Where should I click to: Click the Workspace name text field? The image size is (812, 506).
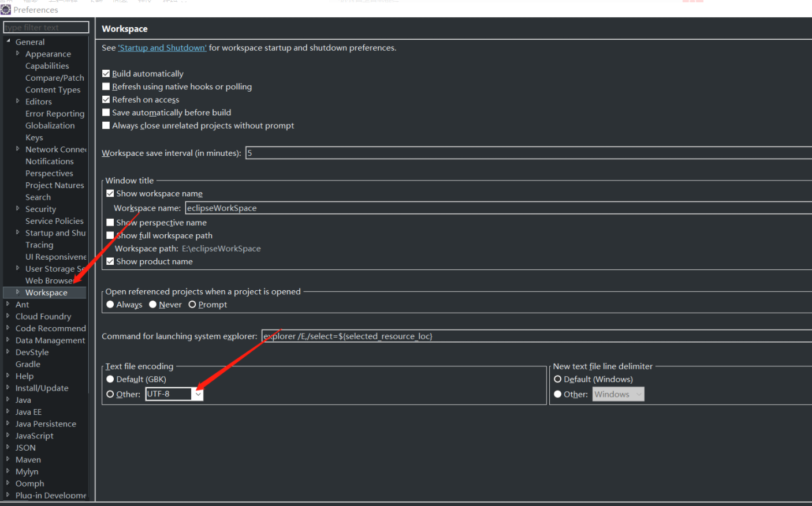498,208
